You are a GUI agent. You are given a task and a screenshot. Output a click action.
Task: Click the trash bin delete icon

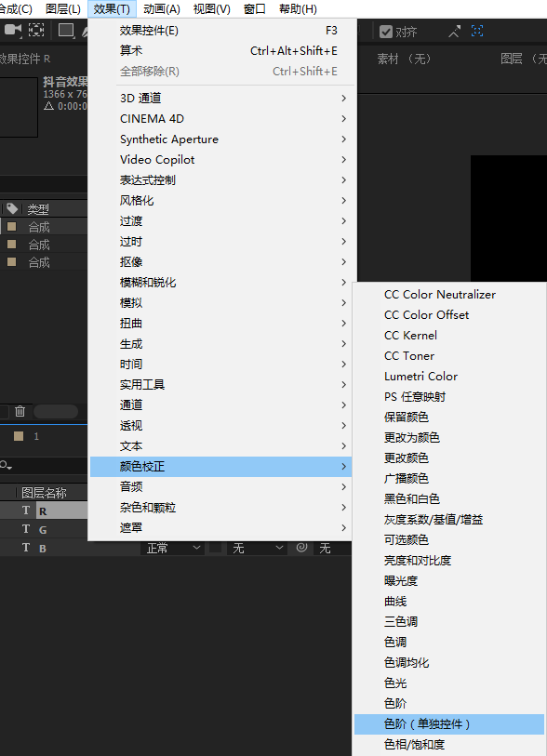(x=20, y=411)
